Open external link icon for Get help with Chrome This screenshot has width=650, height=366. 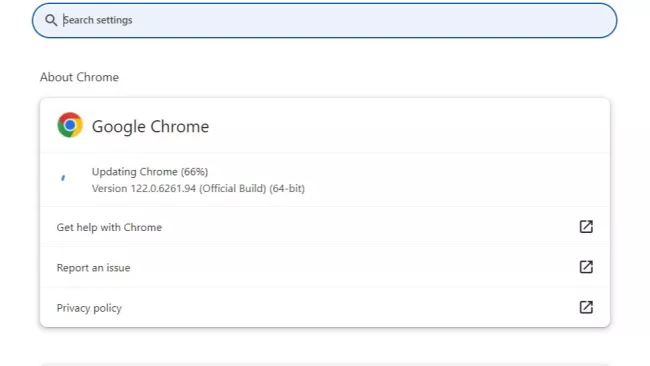pyautogui.click(x=586, y=227)
